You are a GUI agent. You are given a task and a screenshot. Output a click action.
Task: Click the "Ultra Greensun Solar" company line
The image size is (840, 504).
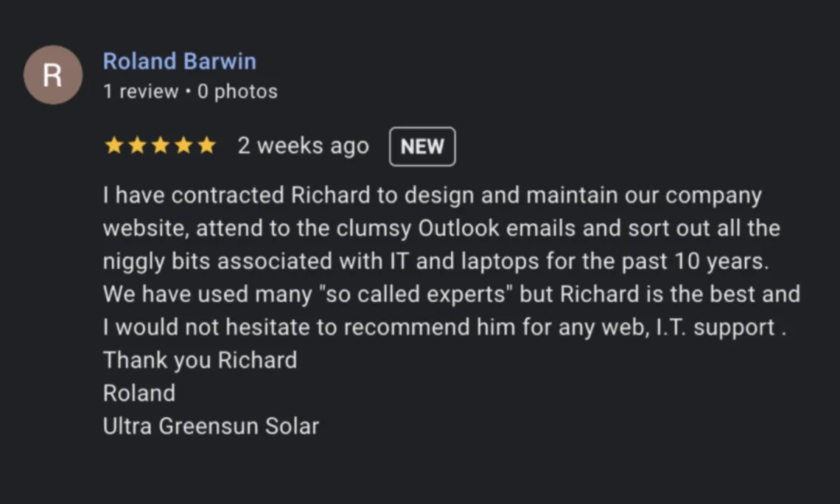click(211, 426)
